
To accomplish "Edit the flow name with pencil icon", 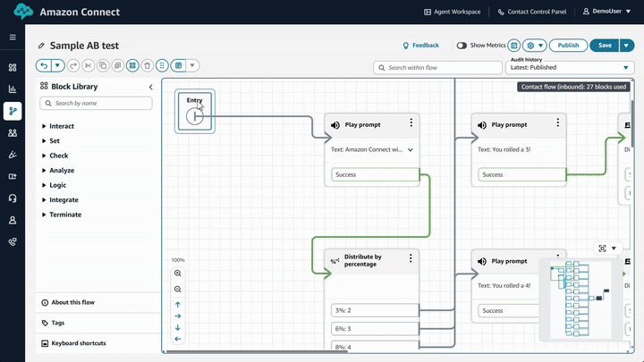I will pyautogui.click(x=41, y=46).
